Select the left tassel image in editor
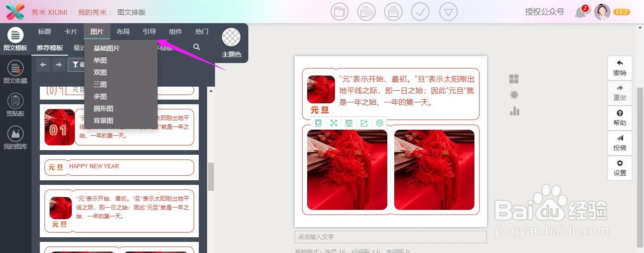This screenshot has width=644, height=253. tap(347, 170)
